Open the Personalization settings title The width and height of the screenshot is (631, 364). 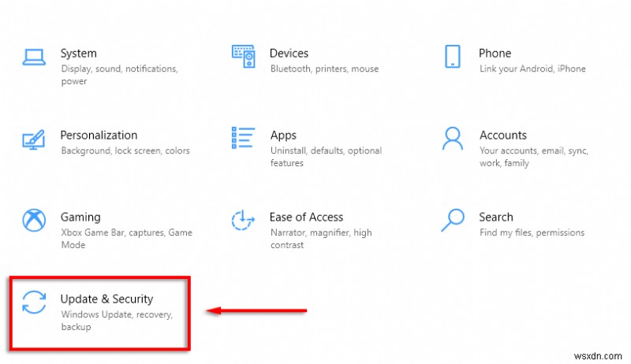99,135
